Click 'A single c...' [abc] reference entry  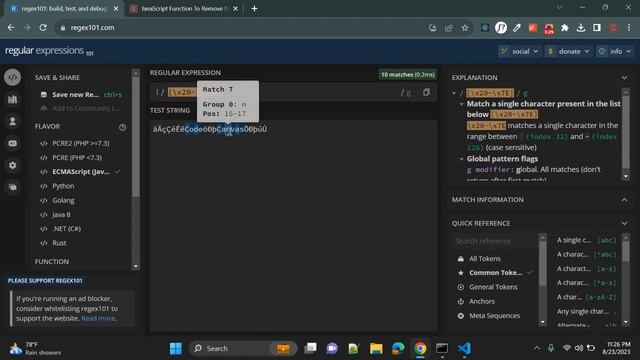[x=587, y=240]
